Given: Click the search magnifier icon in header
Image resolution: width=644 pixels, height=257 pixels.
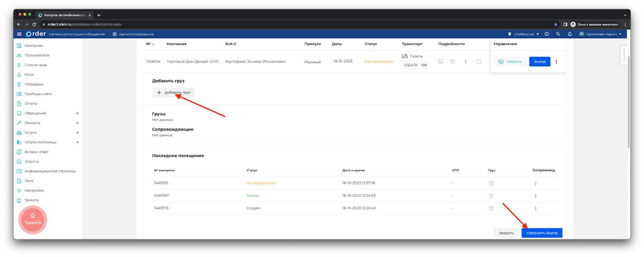Looking at the screenshot, I should [558, 34].
